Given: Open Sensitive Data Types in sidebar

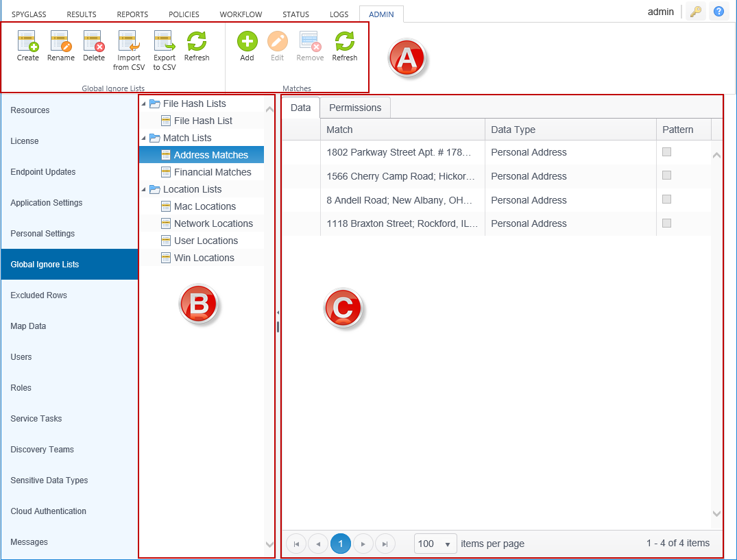Looking at the screenshot, I should coord(49,480).
